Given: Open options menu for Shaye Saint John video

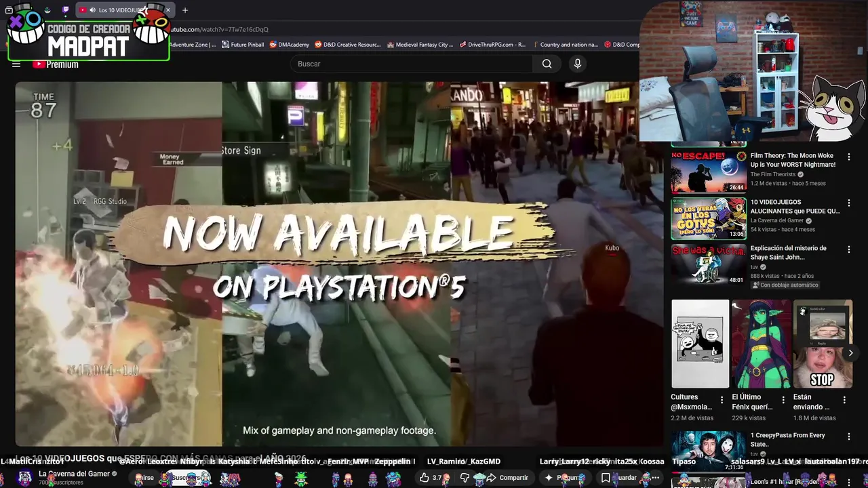Looking at the screenshot, I should click(x=848, y=249).
